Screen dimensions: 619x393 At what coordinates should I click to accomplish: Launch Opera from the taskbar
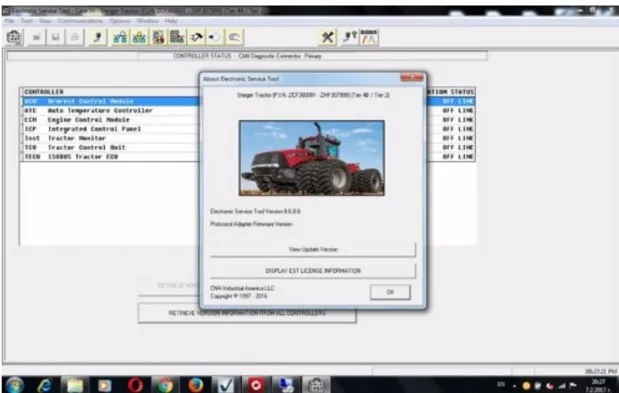pyautogui.click(x=135, y=385)
